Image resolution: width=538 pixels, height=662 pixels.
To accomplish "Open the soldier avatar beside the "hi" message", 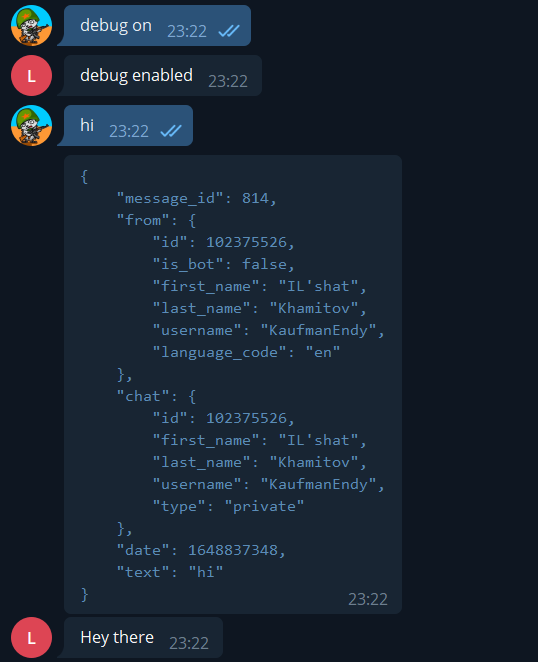I will click(x=31, y=125).
